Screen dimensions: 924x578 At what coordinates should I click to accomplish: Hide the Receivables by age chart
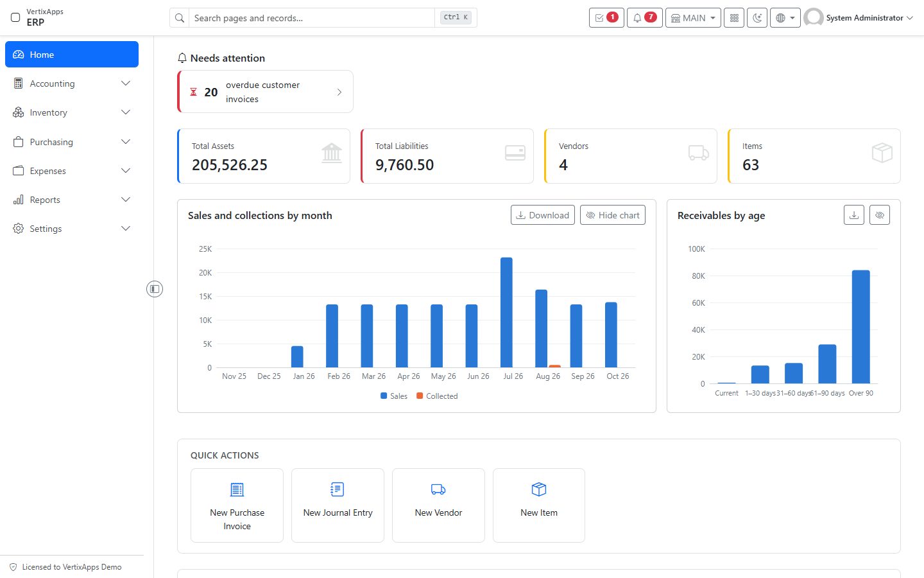tap(880, 215)
